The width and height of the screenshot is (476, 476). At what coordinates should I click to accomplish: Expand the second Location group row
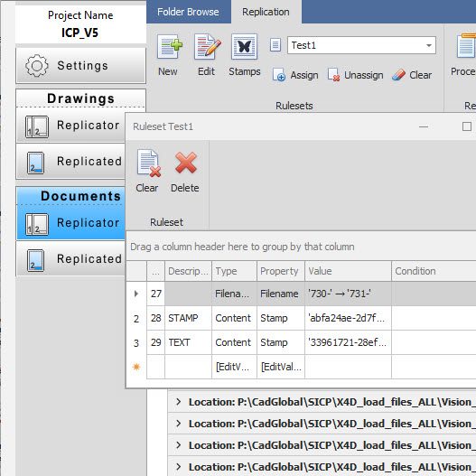179,424
